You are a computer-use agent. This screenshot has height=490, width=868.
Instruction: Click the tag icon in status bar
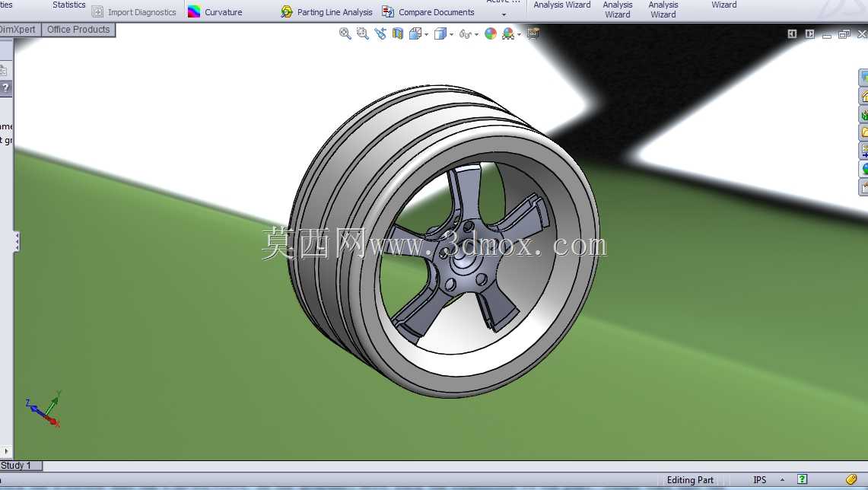click(851, 479)
